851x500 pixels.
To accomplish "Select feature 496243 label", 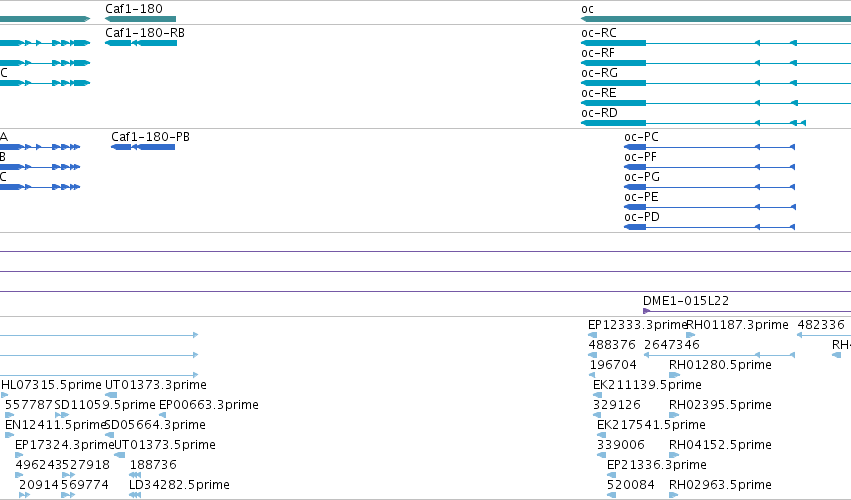I will pos(39,465).
